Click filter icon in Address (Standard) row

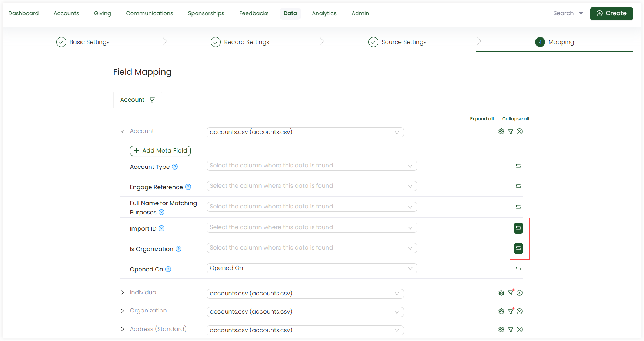[511, 330]
